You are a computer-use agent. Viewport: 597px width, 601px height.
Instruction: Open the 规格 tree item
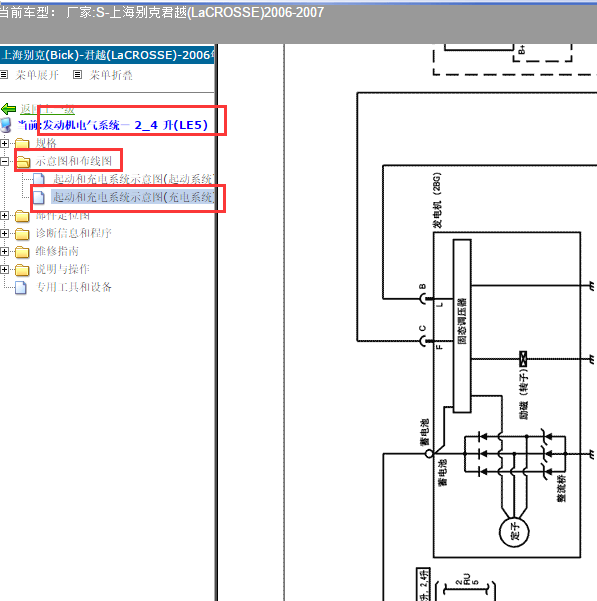click(46, 143)
